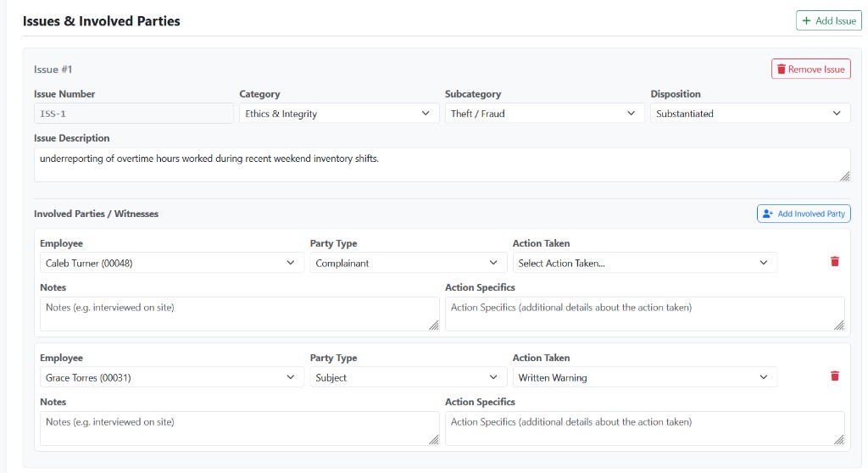The width and height of the screenshot is (868, 473).
Task: Click Notes field in Grace Torres row
Action: click(239, 428)
